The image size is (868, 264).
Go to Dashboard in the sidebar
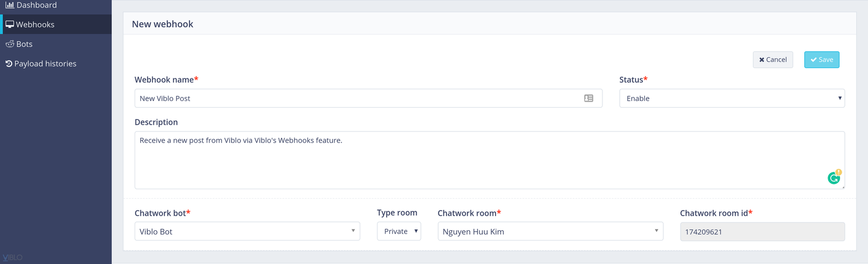point(36,5)
